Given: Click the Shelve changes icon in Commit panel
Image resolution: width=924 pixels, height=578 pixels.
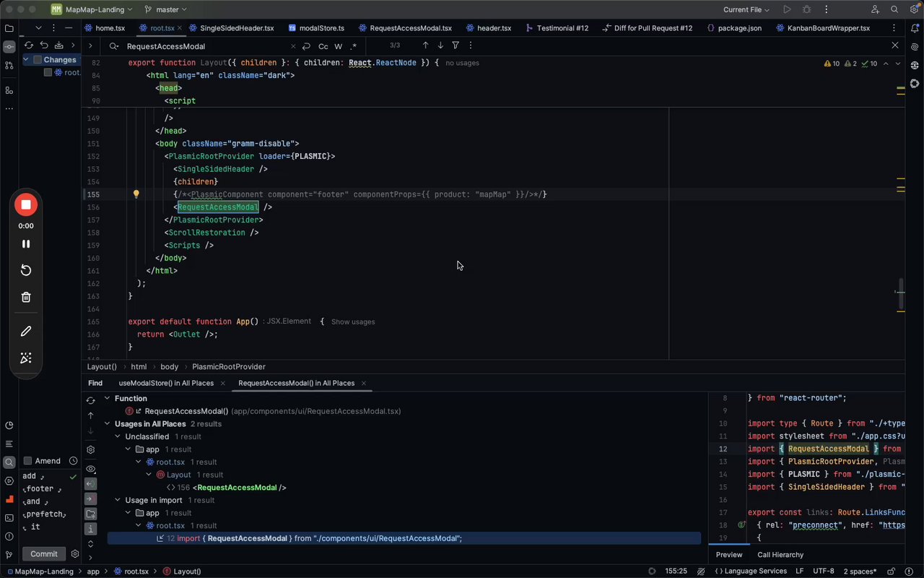Looking at the screenshot, I should pyautogui.click(x=58, y=45).
